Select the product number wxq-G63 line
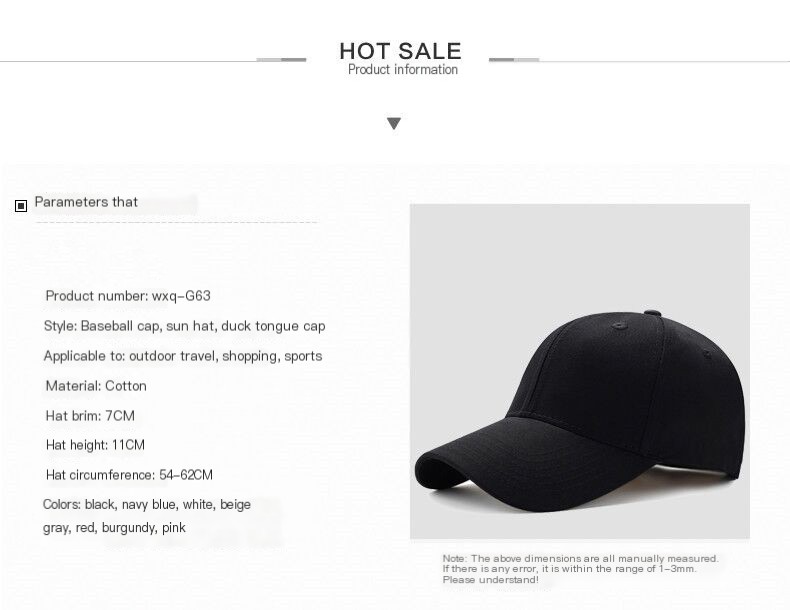Viewport: 790px width, 610px height. click(x=128, y=296)
